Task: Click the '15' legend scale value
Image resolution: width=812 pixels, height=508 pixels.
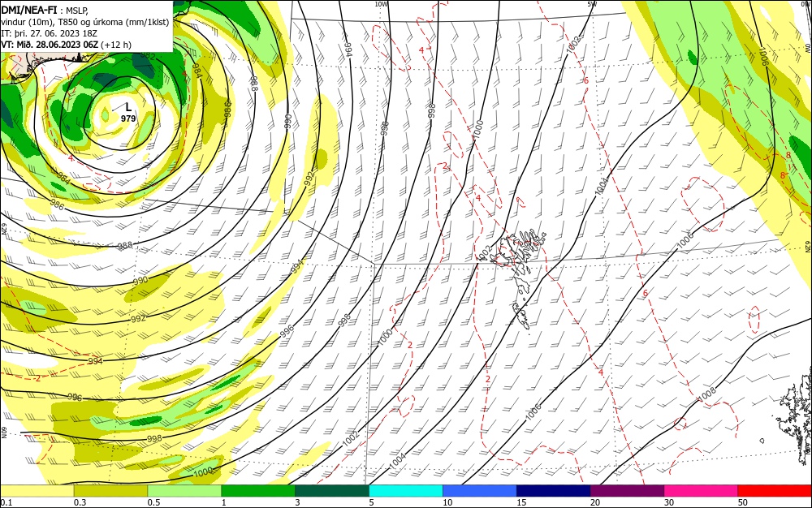Action: pyautogui.click(x=521, y=502)
